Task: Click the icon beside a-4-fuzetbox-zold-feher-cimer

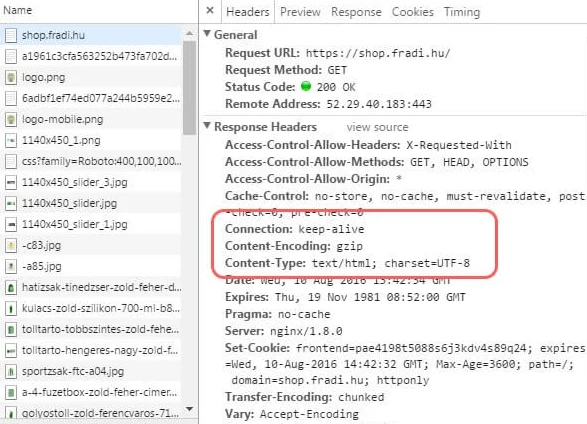Action: coord(11,392)
